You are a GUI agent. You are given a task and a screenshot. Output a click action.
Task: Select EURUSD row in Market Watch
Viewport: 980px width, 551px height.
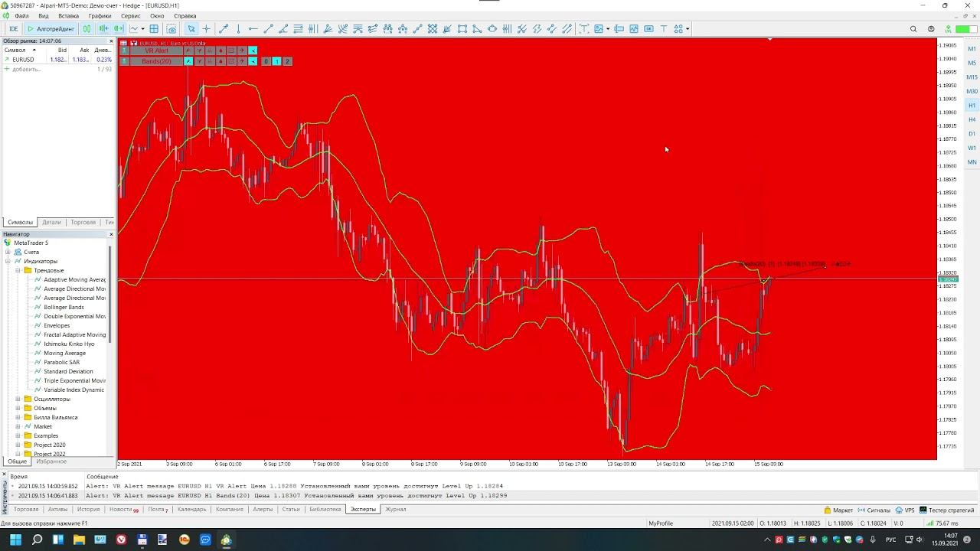[x=58, y=60]
